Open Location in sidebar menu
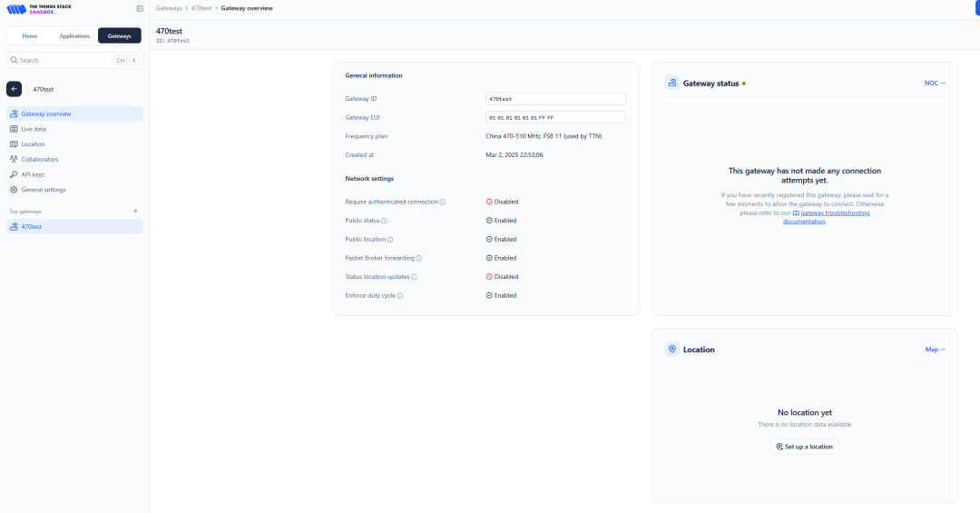This screenshot has height=513, width=980. coord(74,143)
